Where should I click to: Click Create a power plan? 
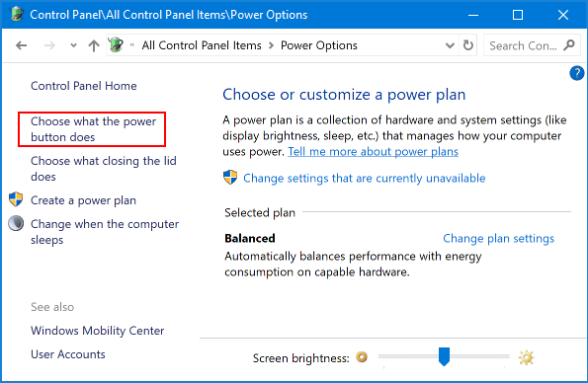[x=83, y=200]
